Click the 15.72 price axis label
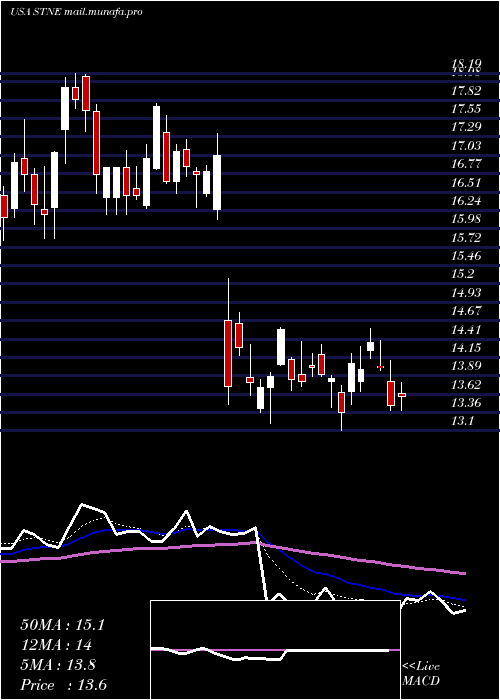Viewport: 500px width, 700px height. [466, 238]
